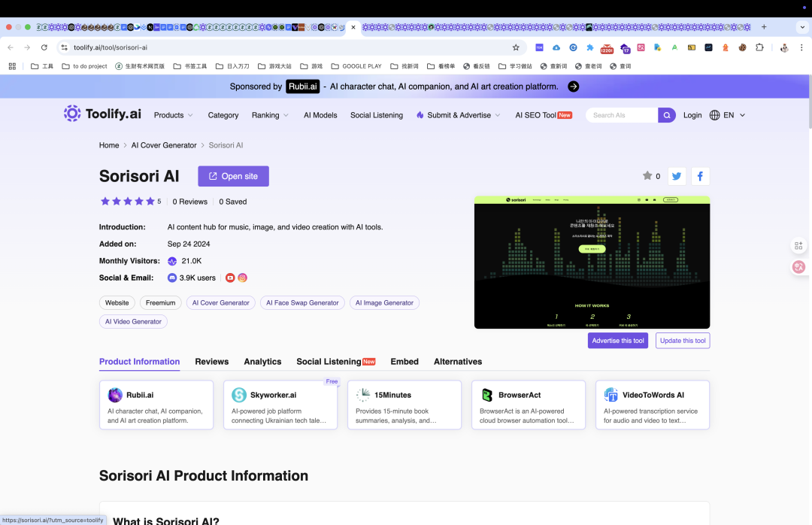Expand the tab list chevron in the tab strip
The height and width of the screenshot is (525, 812).
click(x=802, y=27)
